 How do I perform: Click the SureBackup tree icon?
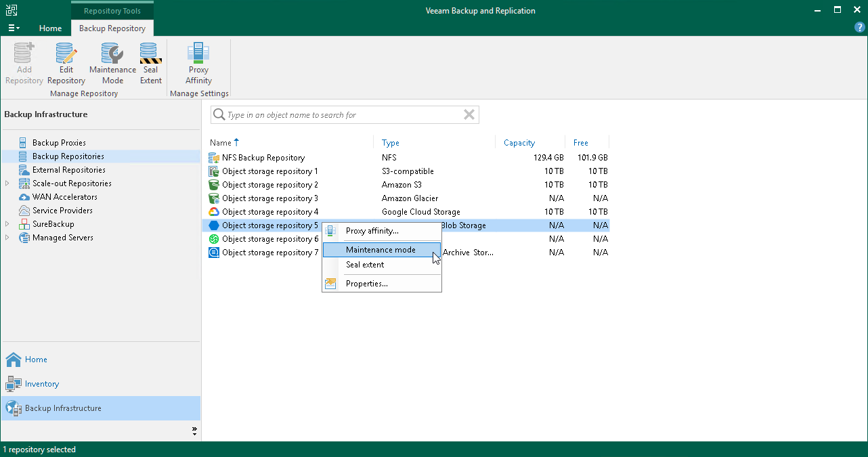24,224
